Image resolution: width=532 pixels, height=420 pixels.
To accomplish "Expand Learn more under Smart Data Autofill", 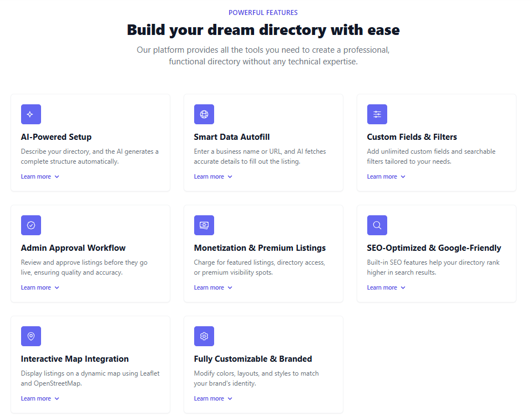I will pyautogui.click(x=213, y=176).
